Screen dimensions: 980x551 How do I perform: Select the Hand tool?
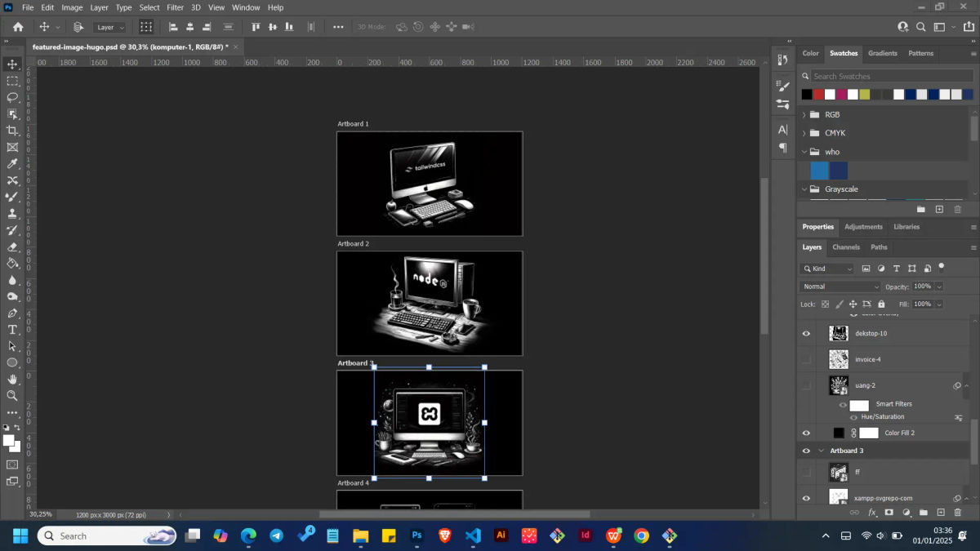(12, 379)
